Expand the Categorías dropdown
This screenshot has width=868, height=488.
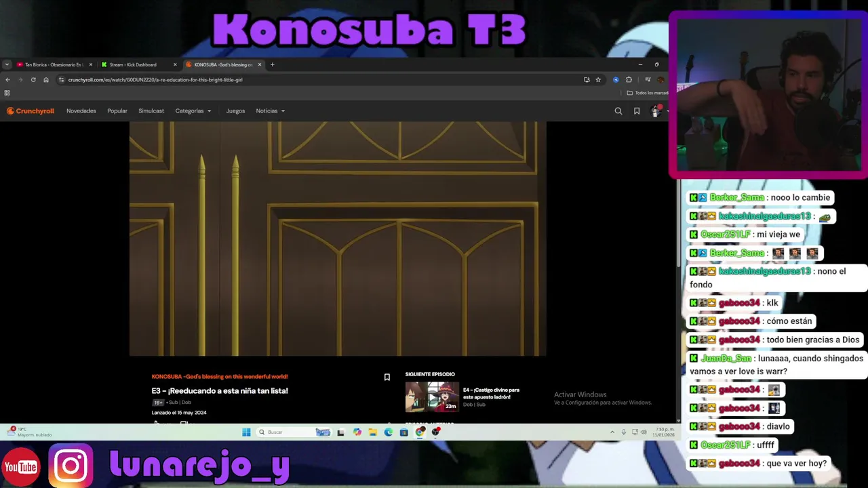click(x=193, y=111)
